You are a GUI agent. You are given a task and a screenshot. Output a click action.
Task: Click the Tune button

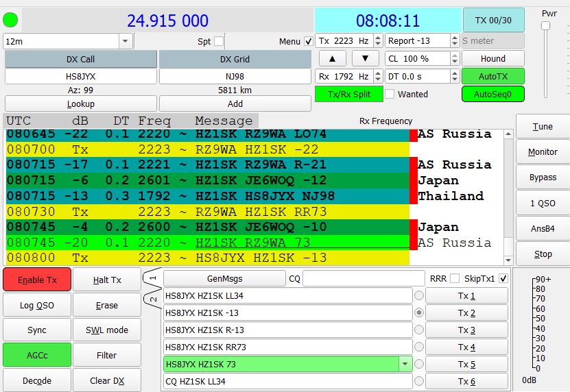(x=543, y=126)
